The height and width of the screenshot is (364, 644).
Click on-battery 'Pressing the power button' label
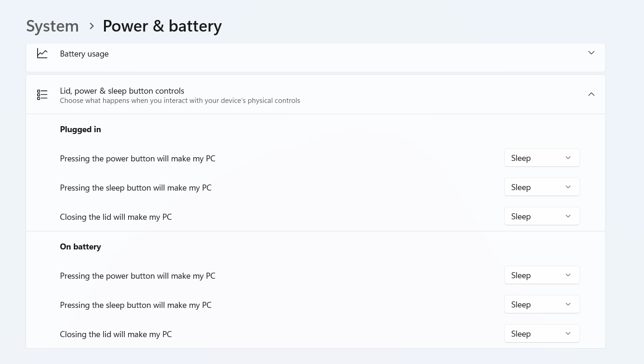pyautogui.click(x=137, y=276)
